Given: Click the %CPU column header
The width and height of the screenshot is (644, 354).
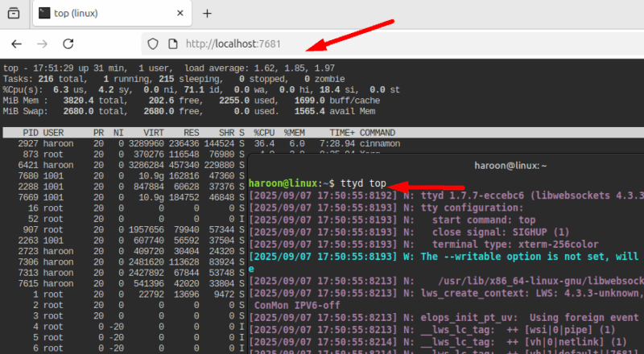Looking at the screenshot, I should click(x=264, y=133).
